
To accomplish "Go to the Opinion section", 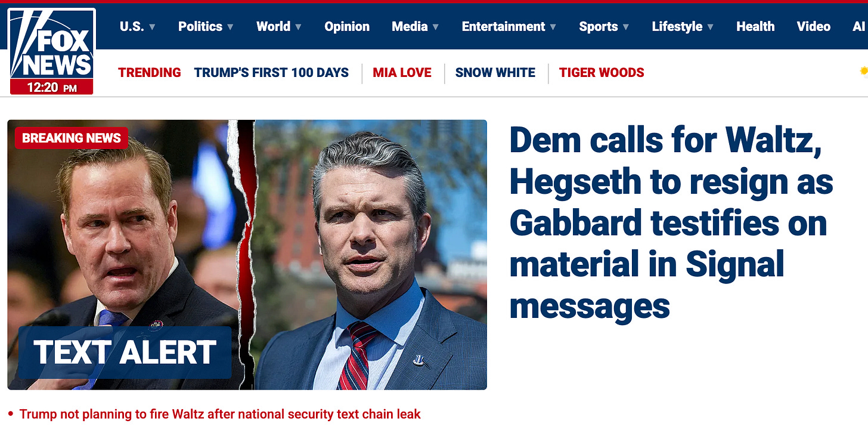I will (x=347, y=26).
